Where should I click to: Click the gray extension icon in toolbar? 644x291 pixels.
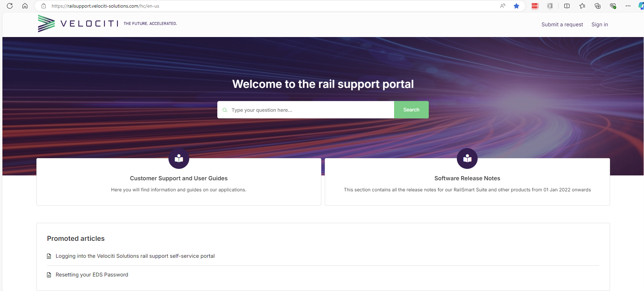coord(550,6)
